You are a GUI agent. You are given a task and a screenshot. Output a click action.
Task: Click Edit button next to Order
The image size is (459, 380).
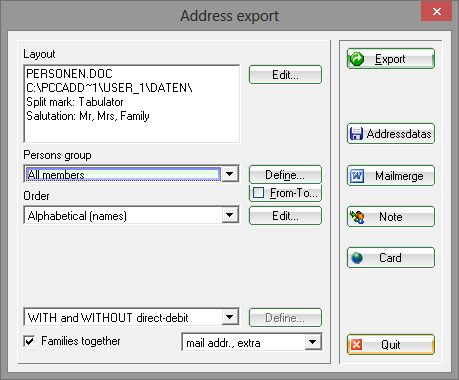pyautogui.click(x=285, y=216)
